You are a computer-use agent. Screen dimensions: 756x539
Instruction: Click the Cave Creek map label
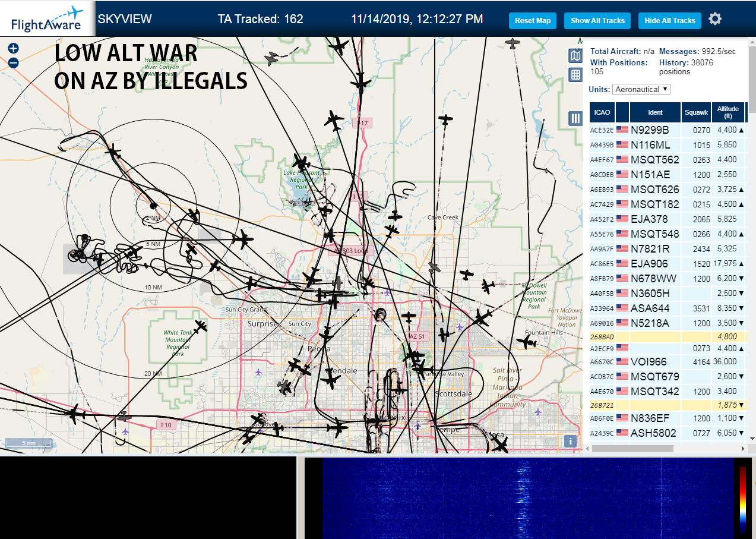443,218
